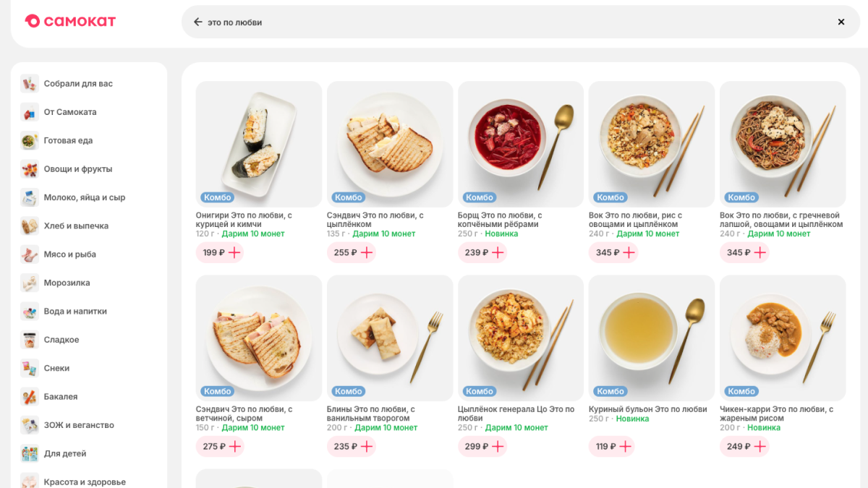Click the search field with 'это по любви'
Viewport: 868px width, 488px height.
click(x=506, y=22)
